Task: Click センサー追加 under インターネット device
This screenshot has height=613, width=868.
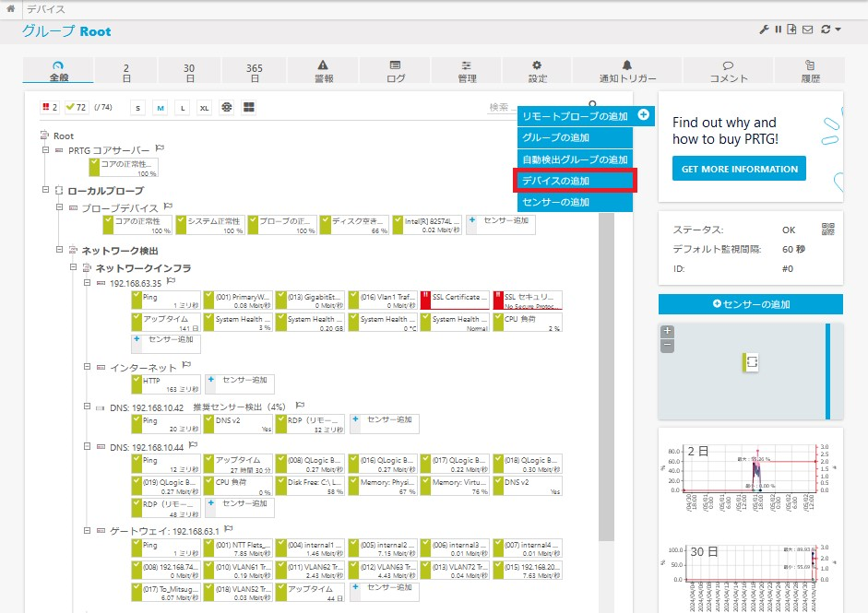Action: tap(240, 383)
